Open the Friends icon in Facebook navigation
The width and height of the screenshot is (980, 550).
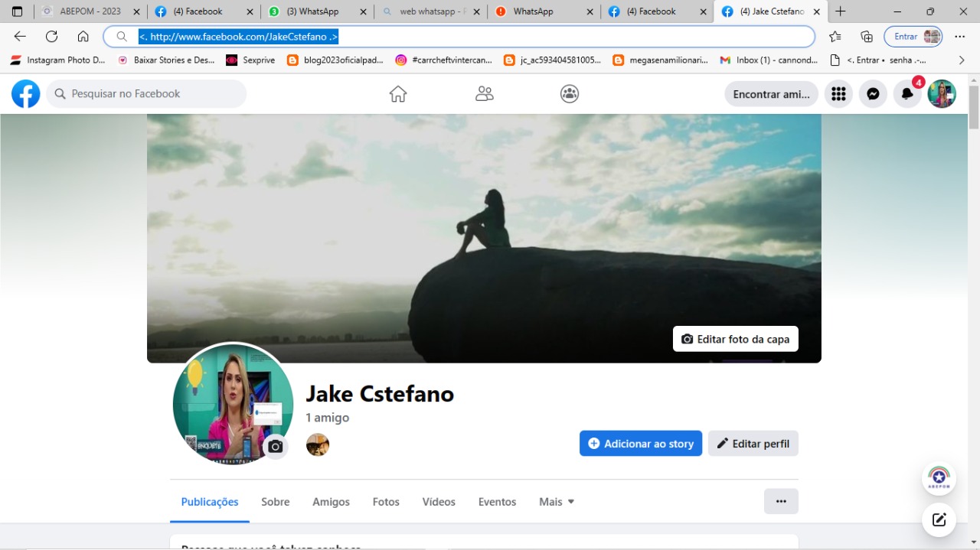pyautogui.click(x=484, y=94)
